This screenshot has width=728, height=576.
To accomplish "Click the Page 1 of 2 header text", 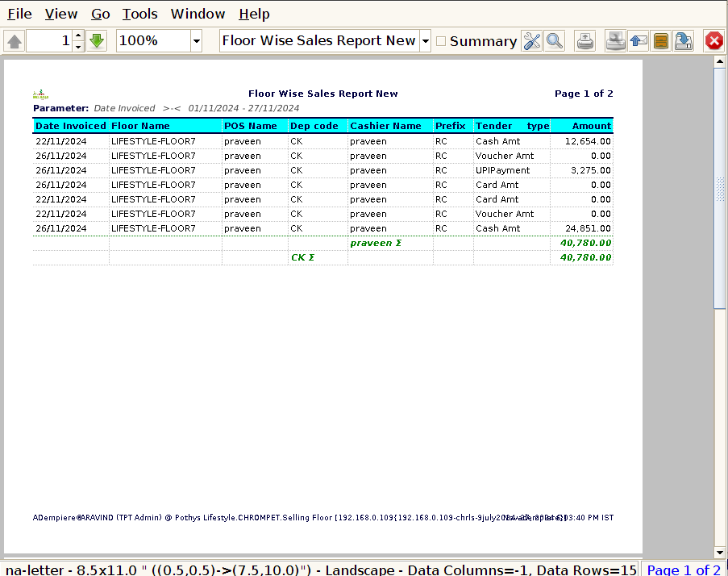I will pyautogui.click(x=584, y=94).
